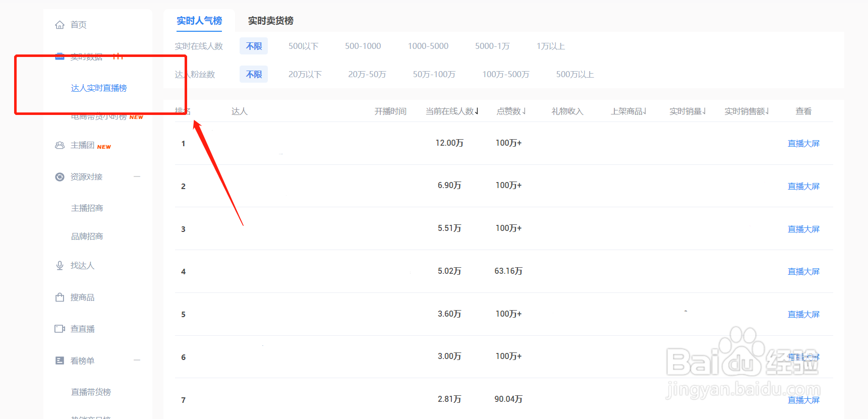Click the video camera icon for 查直播
The image size is (868, 419).
[60, 329]
